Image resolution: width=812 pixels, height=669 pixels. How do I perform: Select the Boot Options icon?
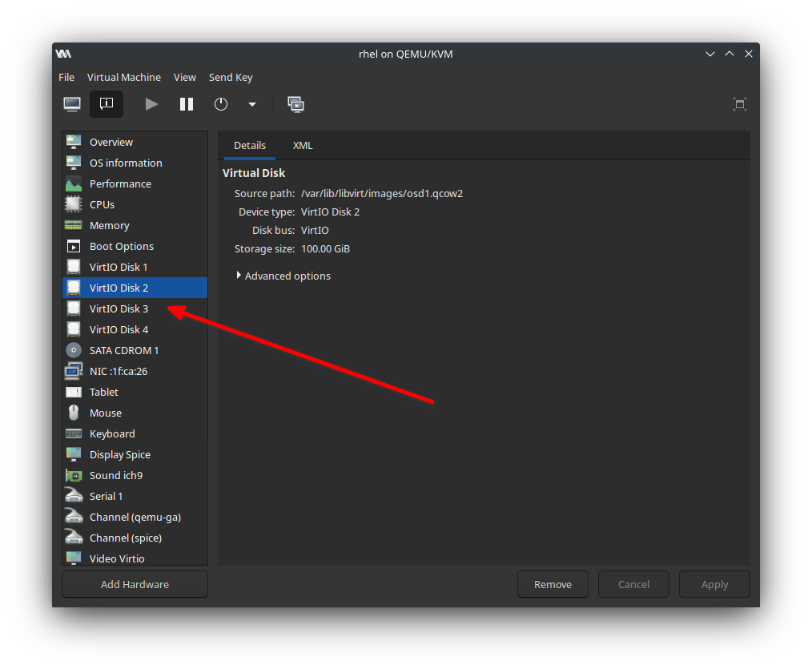click(74, 246)
